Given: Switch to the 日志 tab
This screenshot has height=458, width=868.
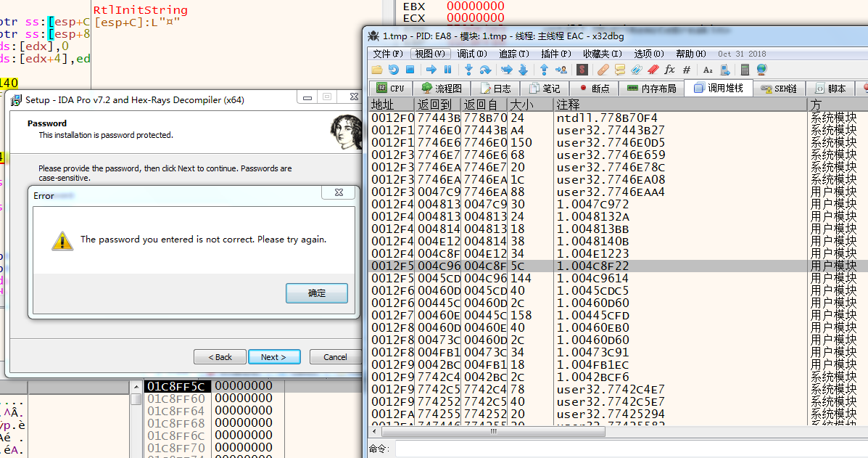Looking at the screenshot, I should [497, 88].
